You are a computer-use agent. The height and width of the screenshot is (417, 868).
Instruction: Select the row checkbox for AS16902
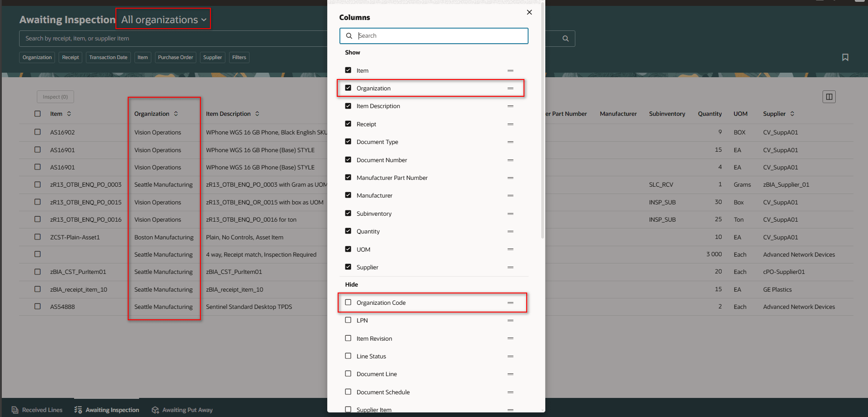(37, 132)
